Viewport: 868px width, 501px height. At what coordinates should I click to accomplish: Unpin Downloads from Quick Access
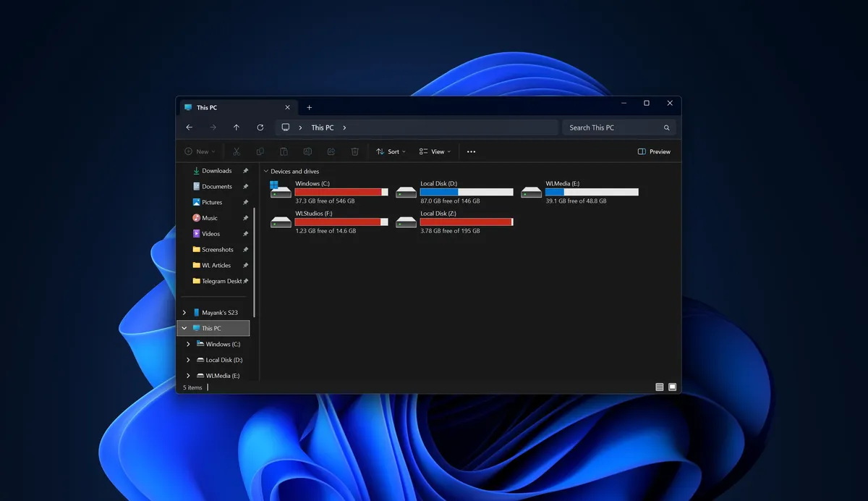(x=246, y=171)
